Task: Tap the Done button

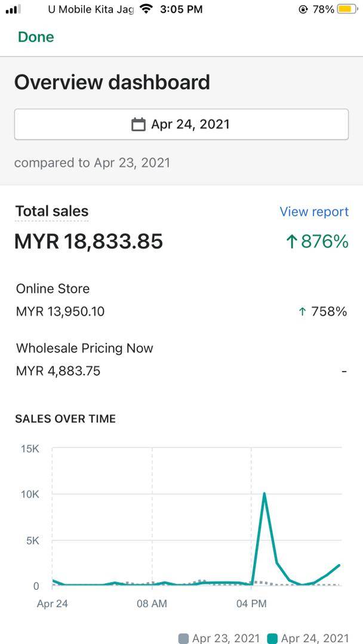Action: click(36, 37)
